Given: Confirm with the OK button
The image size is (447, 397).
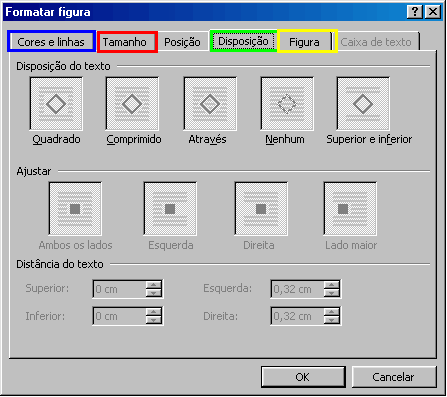Looking at the screenshot, I should [x=303, y=377].
